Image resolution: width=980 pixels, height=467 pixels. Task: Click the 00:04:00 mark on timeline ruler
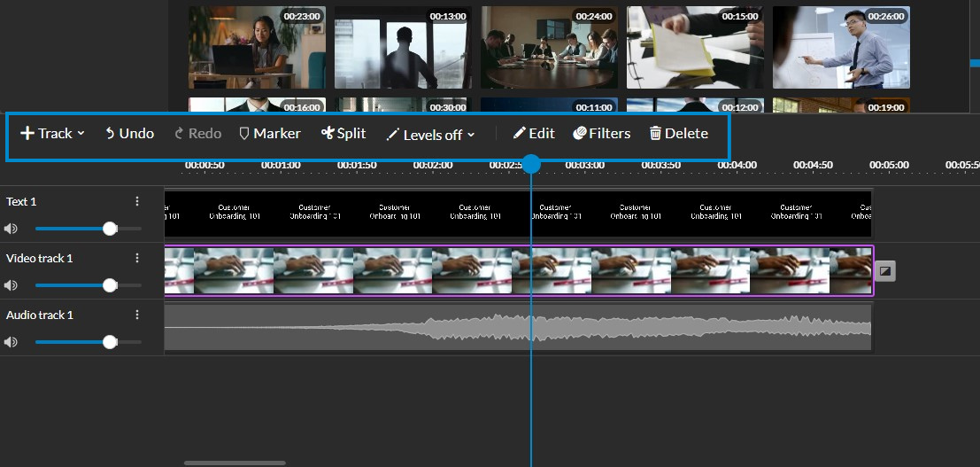[x=737, y=165]
